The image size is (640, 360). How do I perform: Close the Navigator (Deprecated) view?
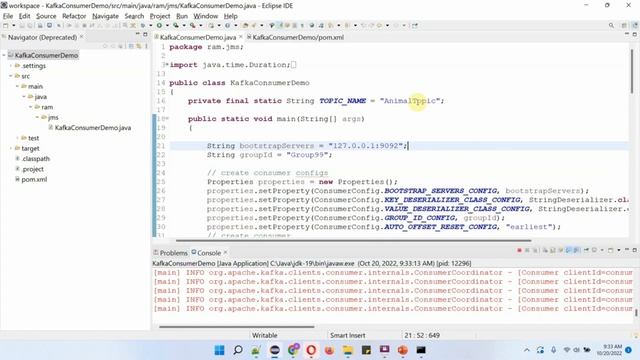tap(81, 37)
